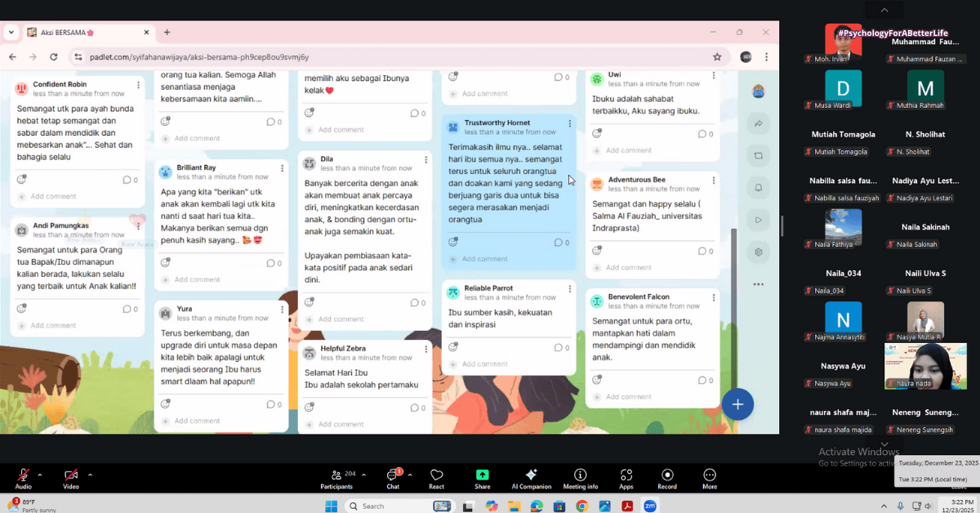The image size is (980, 513).
Task: Open Padlet settings gear in sidebar
Action: [758, 252]
